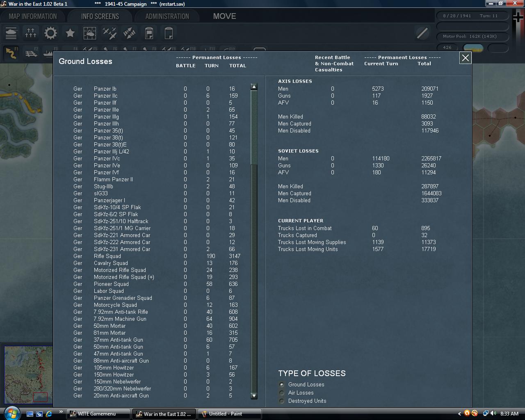The width and height of the screenshot is (525, 420).
Task: Click the network icon in system tray
Action: [486, 413]
